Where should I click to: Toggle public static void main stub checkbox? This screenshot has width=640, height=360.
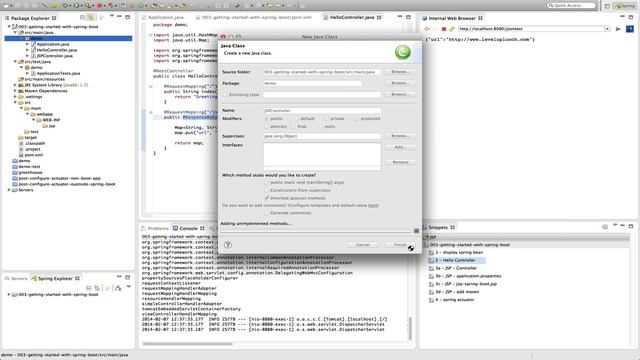(x=267, y=182)
